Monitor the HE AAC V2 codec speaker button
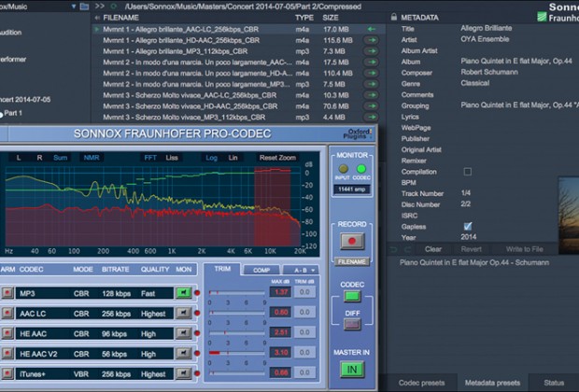Image resolution: width=579 pixels, height=392 pixels. click(183, 354)
